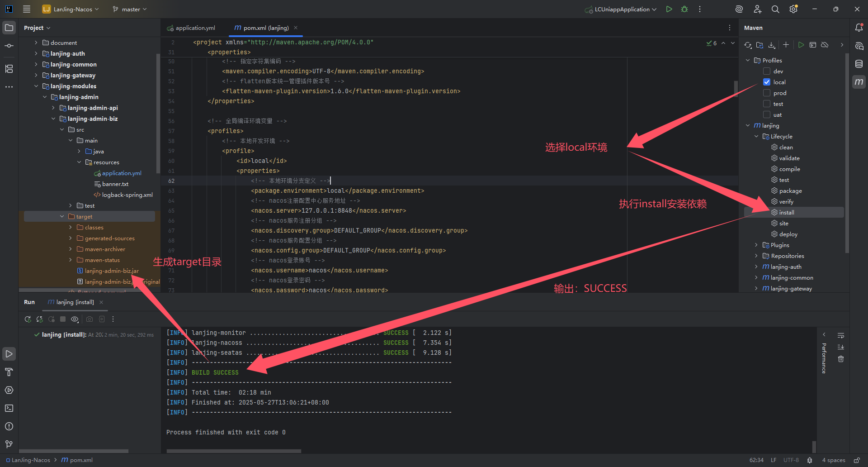The height and width of the screenshot is (467, 868).
Task: Start debugging with the bug icon
Action: coord(684,9)
